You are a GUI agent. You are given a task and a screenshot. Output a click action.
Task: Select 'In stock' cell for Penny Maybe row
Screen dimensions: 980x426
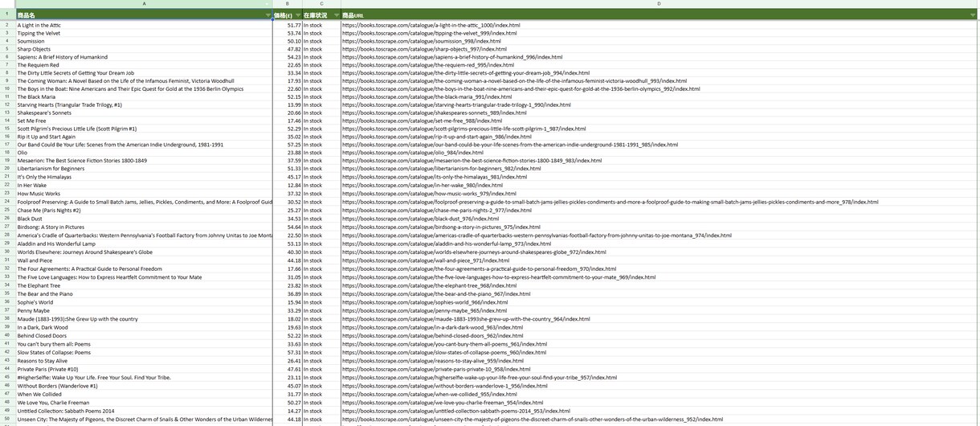pos(321,310)
